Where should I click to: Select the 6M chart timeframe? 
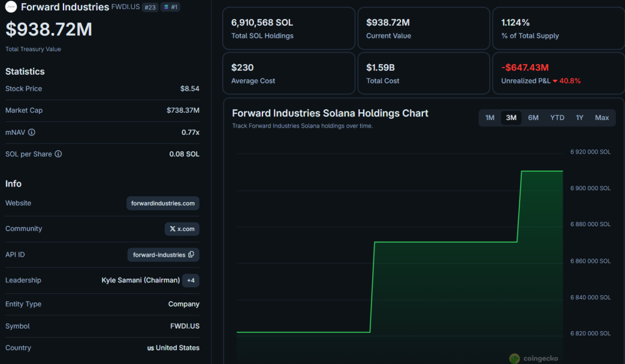coord(533,118)
